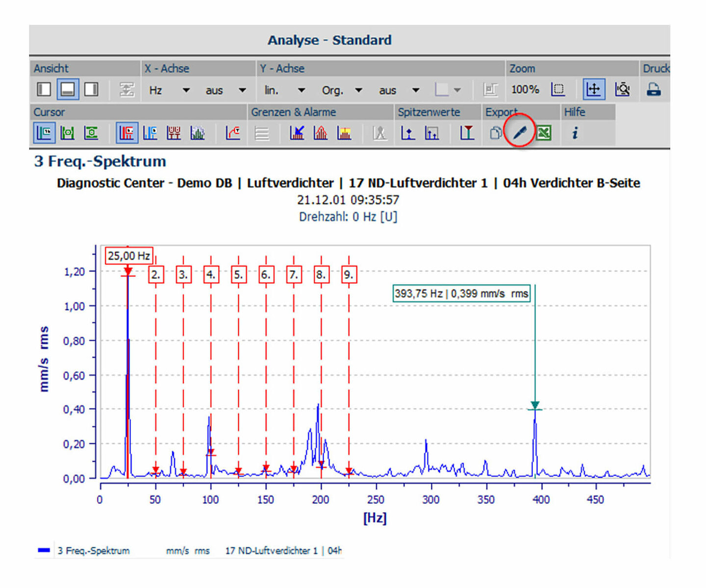Click the magnifier zoom-fit icon
706x588 pixels.
coord(622,89)
